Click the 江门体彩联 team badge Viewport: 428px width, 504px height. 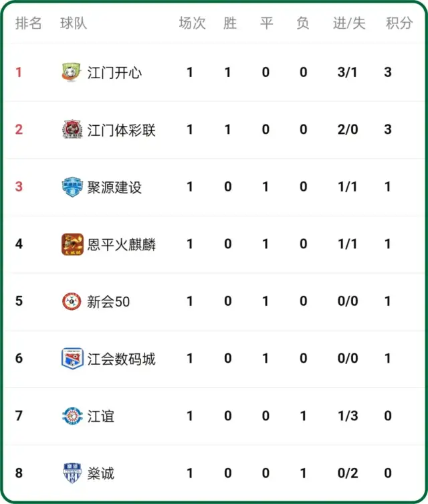tap(72, 129)
